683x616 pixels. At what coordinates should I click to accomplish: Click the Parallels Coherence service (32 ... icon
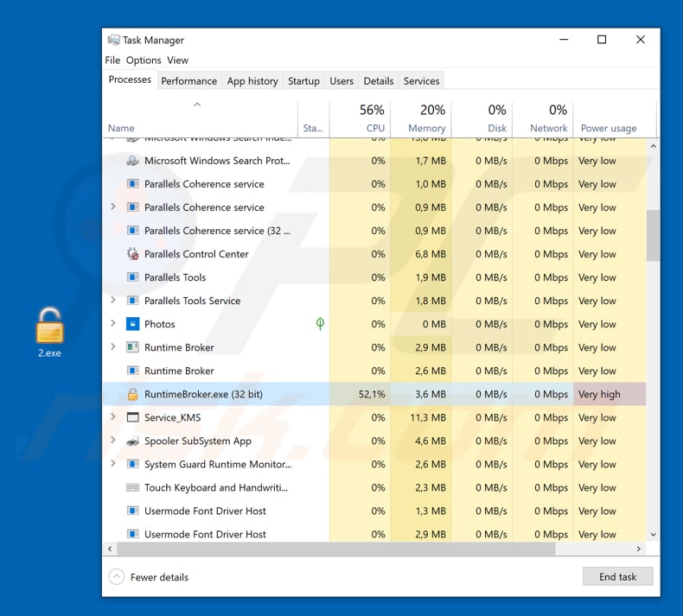point(133,231)
